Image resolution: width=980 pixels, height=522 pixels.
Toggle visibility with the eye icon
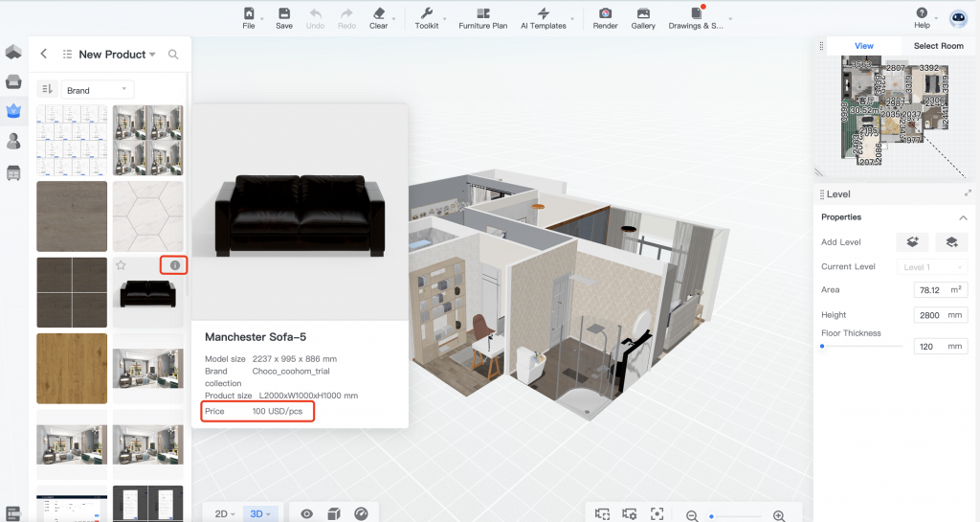pos(307,514)
